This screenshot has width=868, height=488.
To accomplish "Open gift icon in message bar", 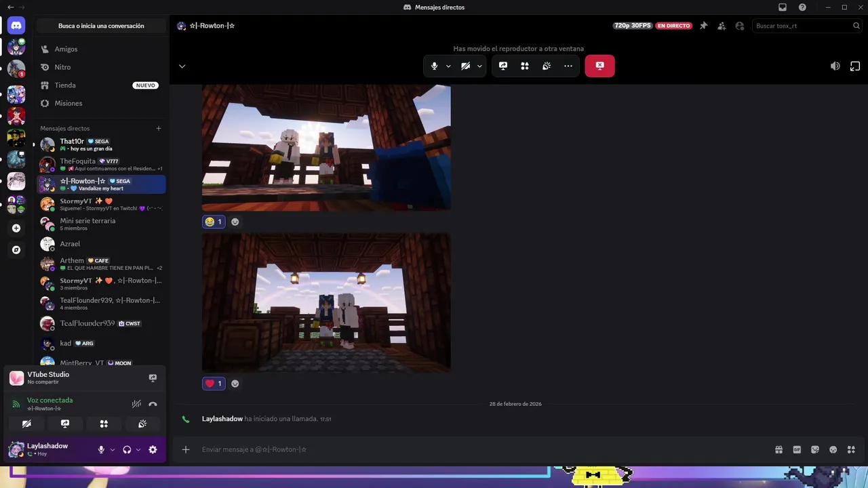I will pos(778,449).
